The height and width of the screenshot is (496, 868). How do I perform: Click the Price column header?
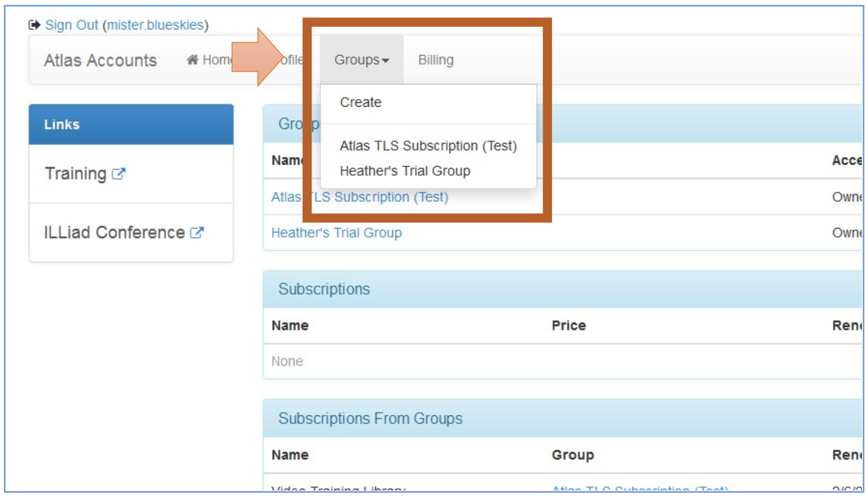(x=568, y=326)
